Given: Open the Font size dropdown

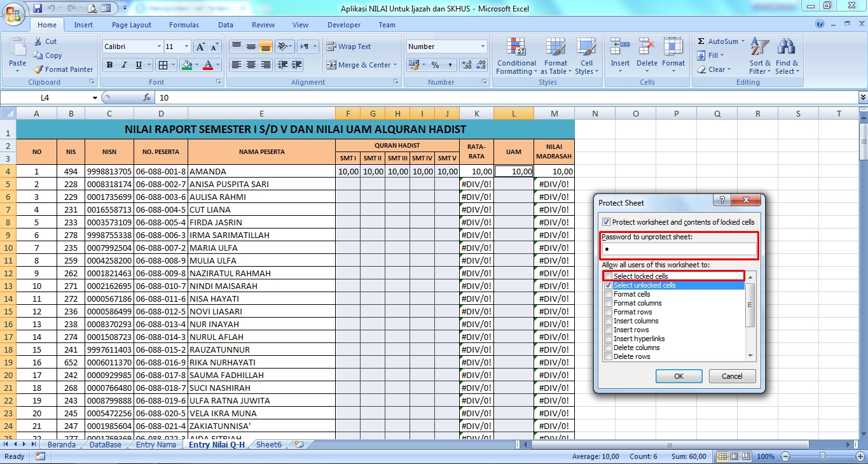Looking at the screenshot, I should click(x=186, y=46).
